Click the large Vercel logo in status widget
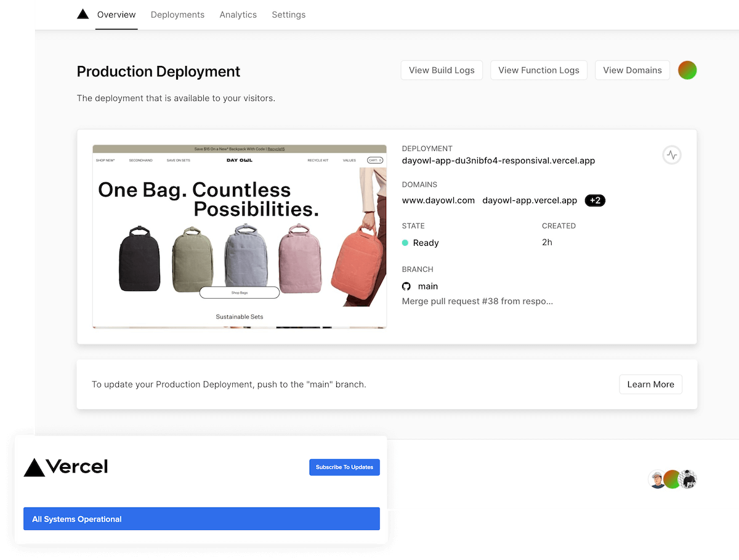This screenshot has width=739, height=560. (x=66, y=467)
